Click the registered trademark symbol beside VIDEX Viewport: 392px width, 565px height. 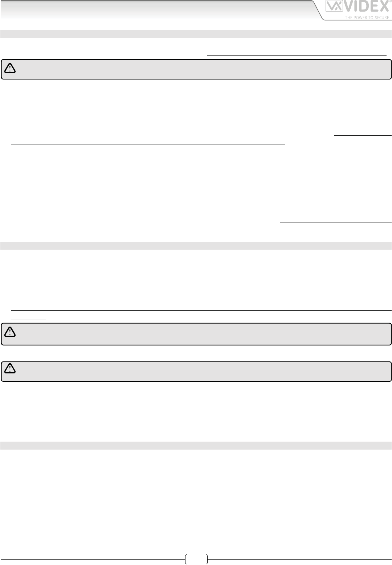click(390, 2)
